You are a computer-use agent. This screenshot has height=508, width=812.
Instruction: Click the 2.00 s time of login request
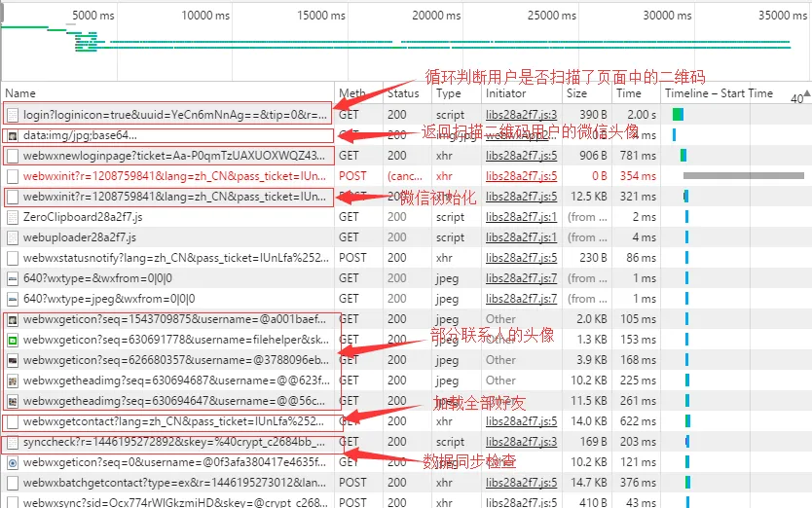point(642,115)
